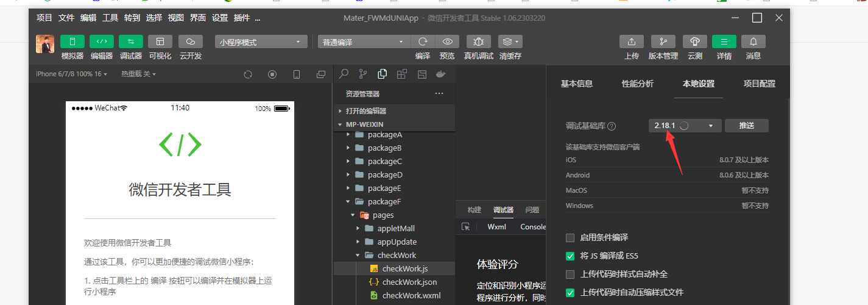Enable the 启用条件编译 checkbox
Screen dimensions: 868x305
pyautogui.click(x=570, y=237)
